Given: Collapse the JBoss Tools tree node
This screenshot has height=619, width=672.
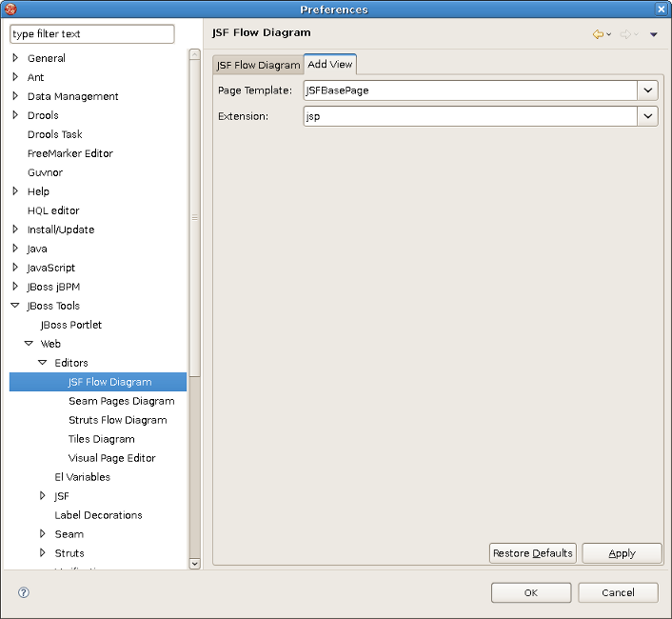Looking at the screenshot, I should 15,306.
